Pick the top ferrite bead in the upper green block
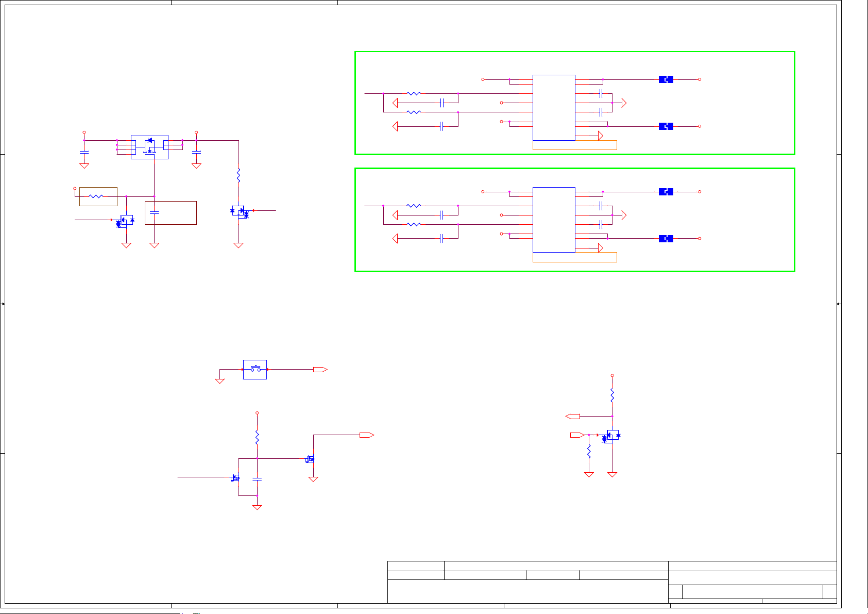The height and width of the screenshot is (614, 868). (x=666, y=79)
